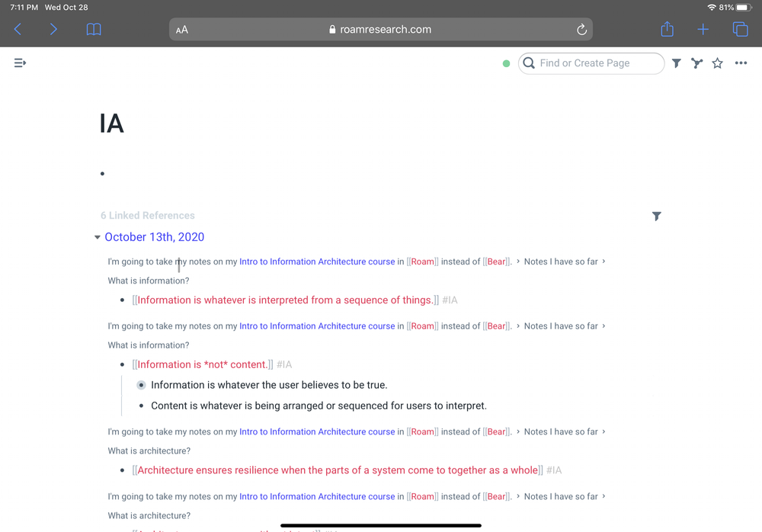Filter linked references with funnel icon
762x532 pixels.
pos(656,216)
